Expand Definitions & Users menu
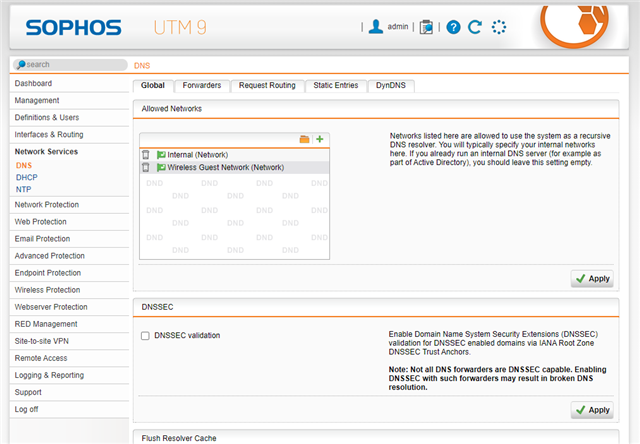Viewport: 640px width, 444px height. [x=69, y=118]
